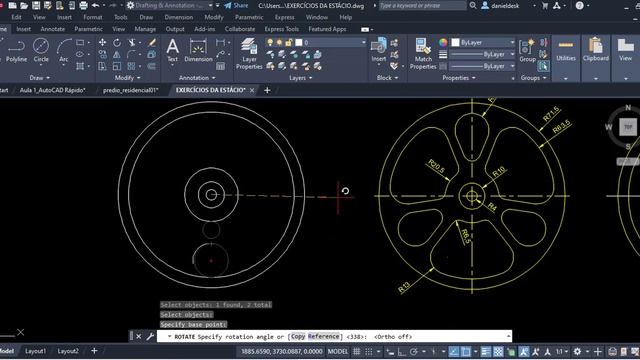This screenshot has width=640, height=360.
Task: Select the Polyline tool
Action: tap(16, 51)
